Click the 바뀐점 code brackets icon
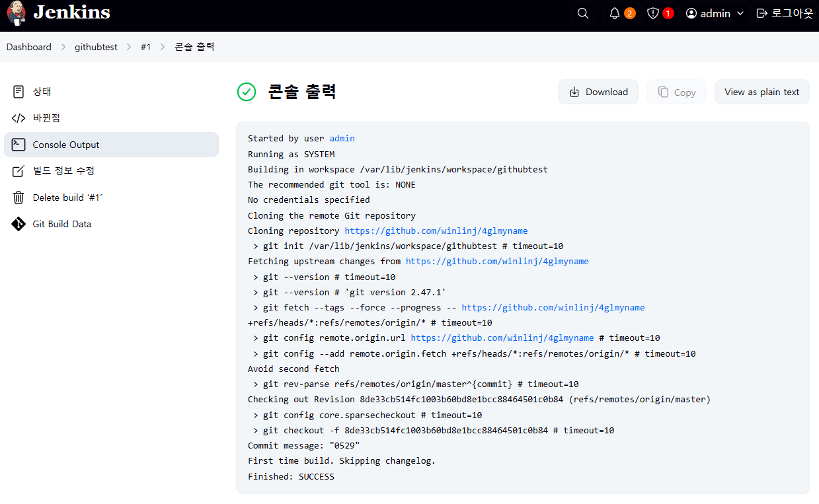Image resolution: width=819 pixels, height=504 pixels. [x=19, y=118]
